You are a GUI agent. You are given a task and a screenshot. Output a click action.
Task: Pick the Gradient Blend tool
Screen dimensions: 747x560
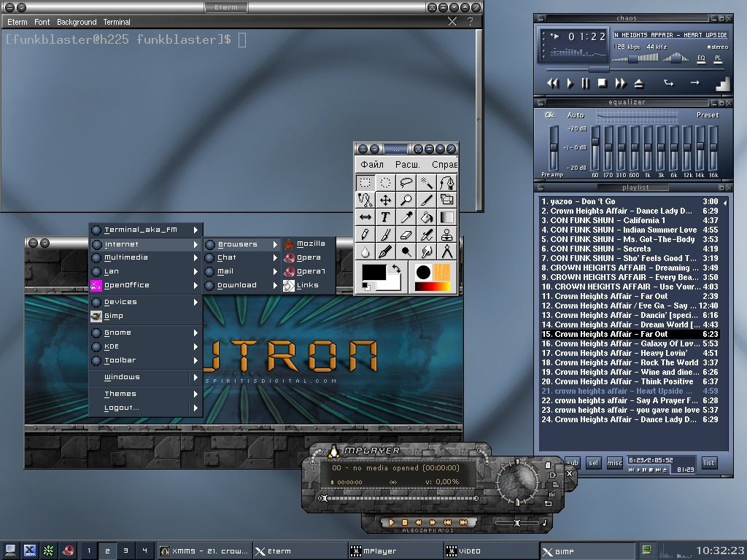click(447, 217)
